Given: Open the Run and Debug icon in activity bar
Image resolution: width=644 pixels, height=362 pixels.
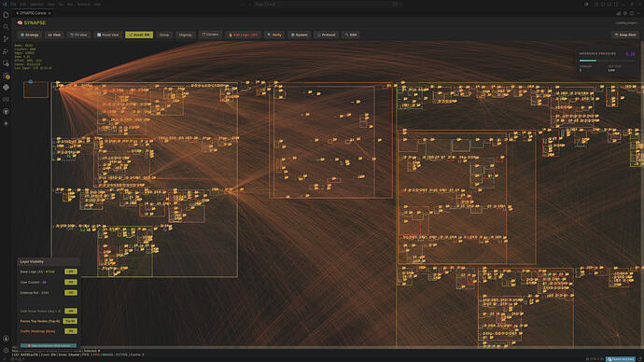Looking at the screenshot, I should (6, 51).
